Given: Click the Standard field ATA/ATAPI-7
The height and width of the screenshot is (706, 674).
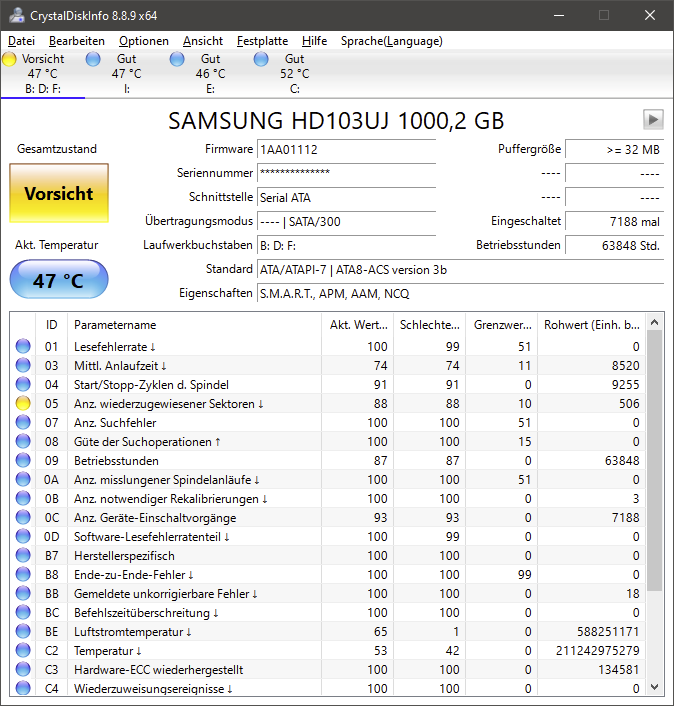Looking at the screenshot, I should pyautogui.click(x=460, y=270).
